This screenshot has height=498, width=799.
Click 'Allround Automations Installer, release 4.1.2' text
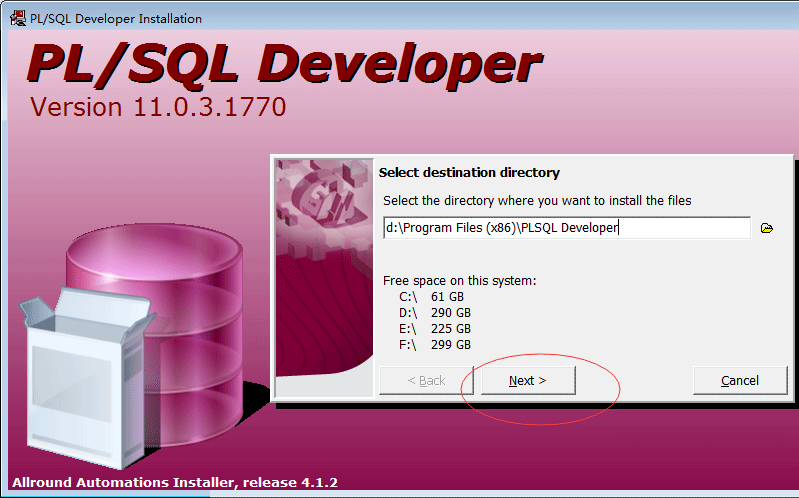175,482
